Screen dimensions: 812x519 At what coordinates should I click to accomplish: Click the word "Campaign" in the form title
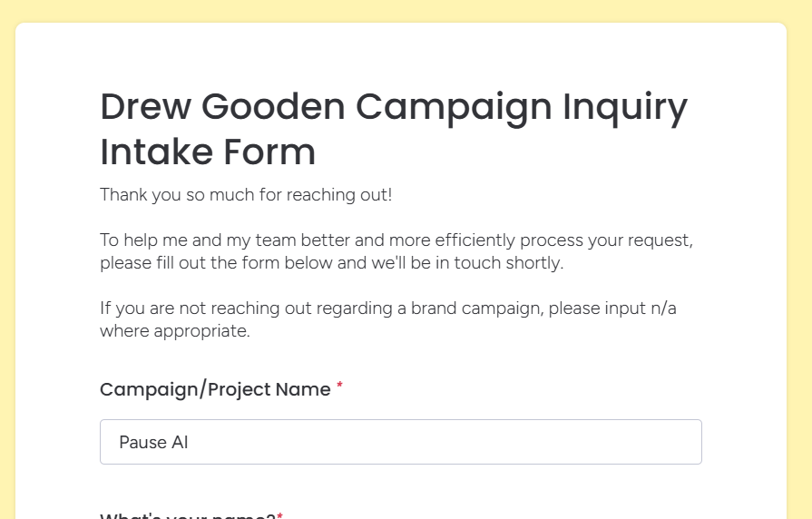452,107
